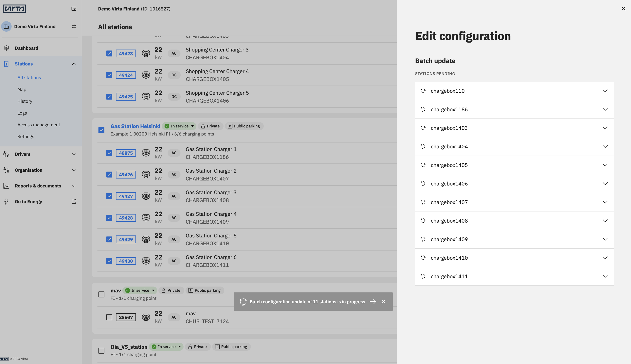Viewport: 631px width, 364px height.
Task: Expand the chargebox110 pending row
Action: (x=515, y=91)
